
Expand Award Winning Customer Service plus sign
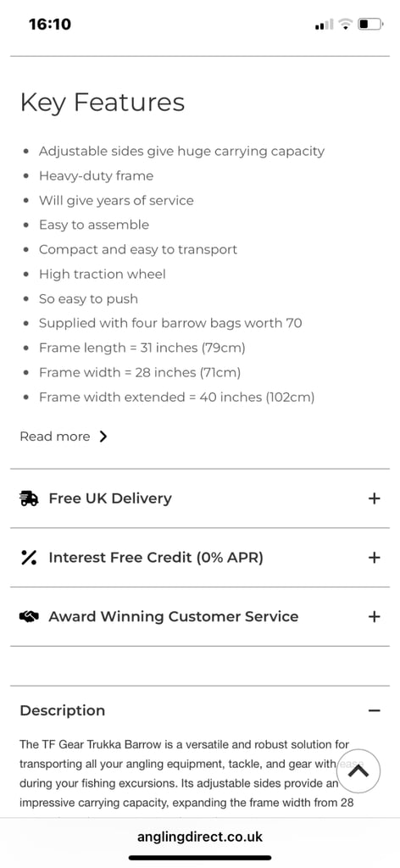tap(375, 617)
